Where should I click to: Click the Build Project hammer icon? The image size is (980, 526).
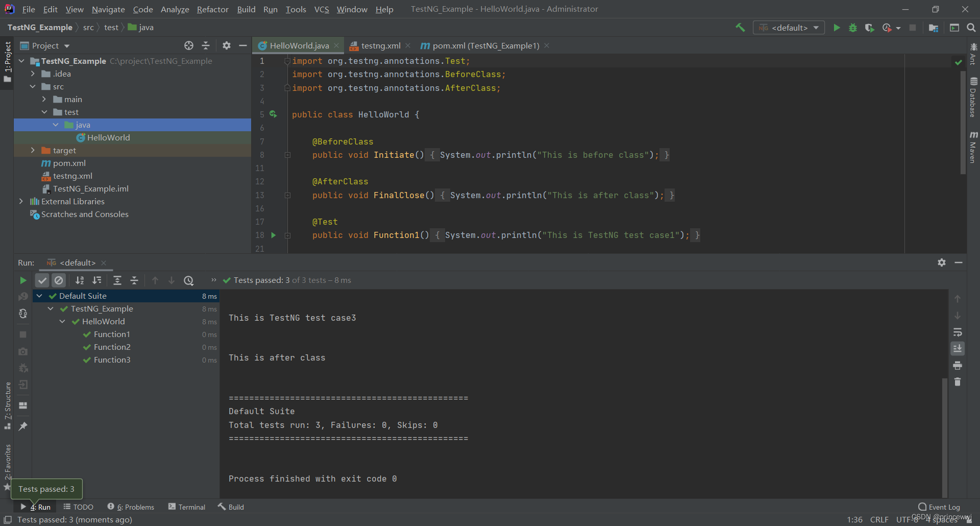pyautogui.click(x=740, y=28)
